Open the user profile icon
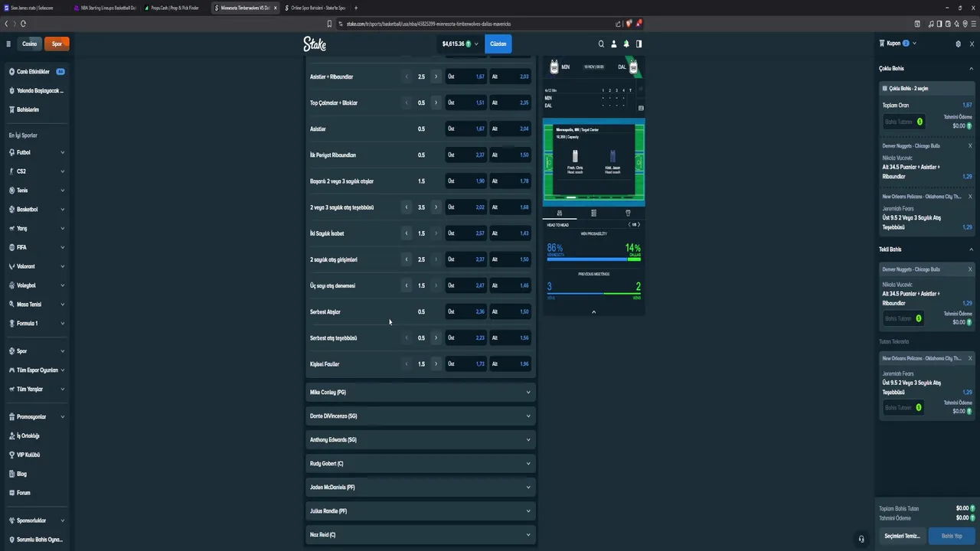 click(x=613, y=44)
